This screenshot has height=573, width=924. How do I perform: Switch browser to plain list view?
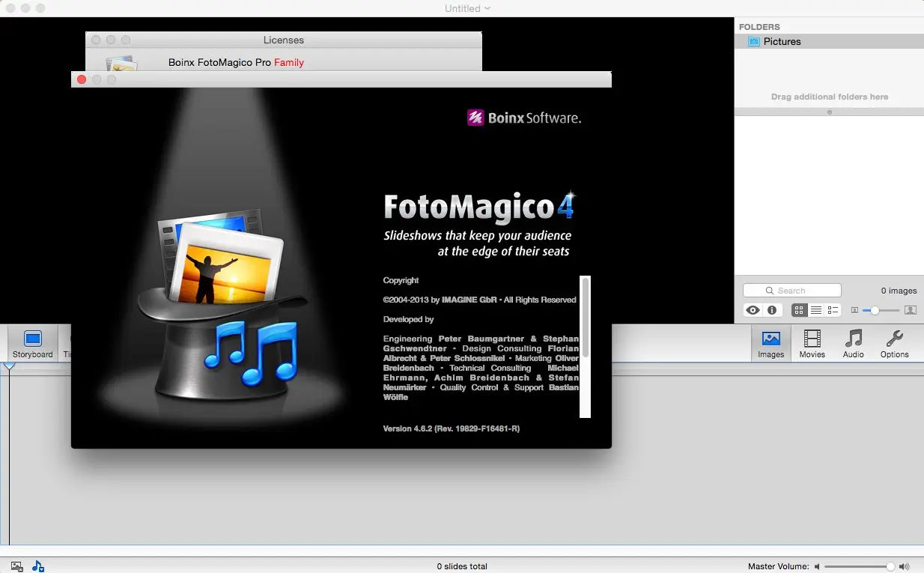pyautogui.click(x=816, y=310)
